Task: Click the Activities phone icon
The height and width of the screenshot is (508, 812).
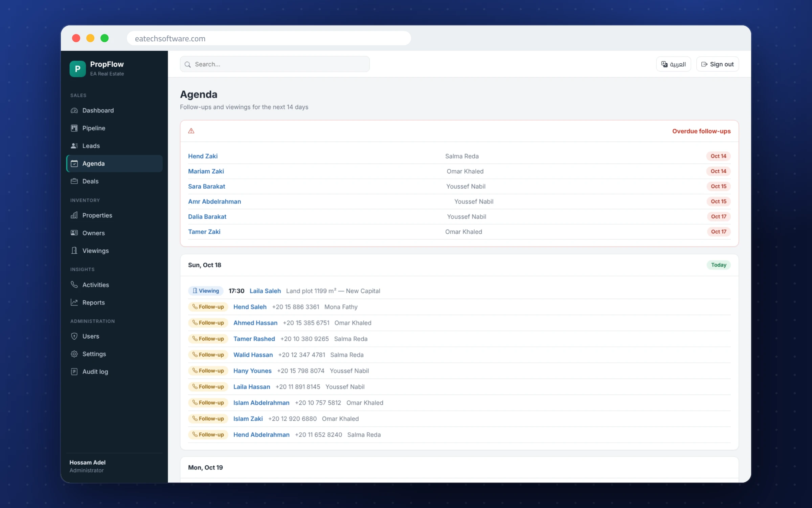Action: coord(74,284)
